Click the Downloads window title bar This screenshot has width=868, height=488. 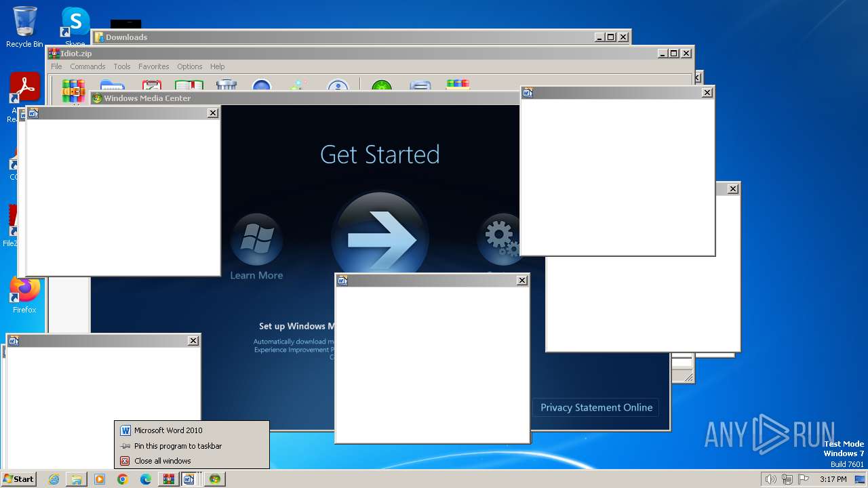coord(361,37)
